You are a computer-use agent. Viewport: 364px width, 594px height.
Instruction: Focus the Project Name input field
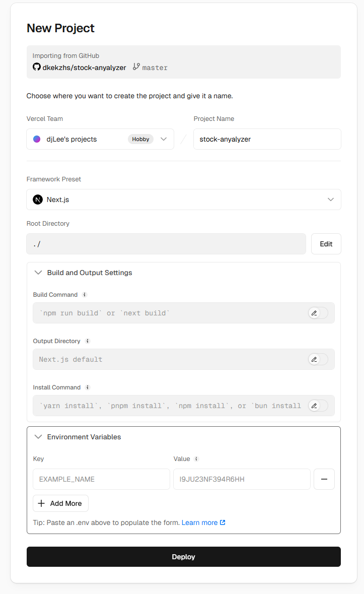(x=267, y=139)
